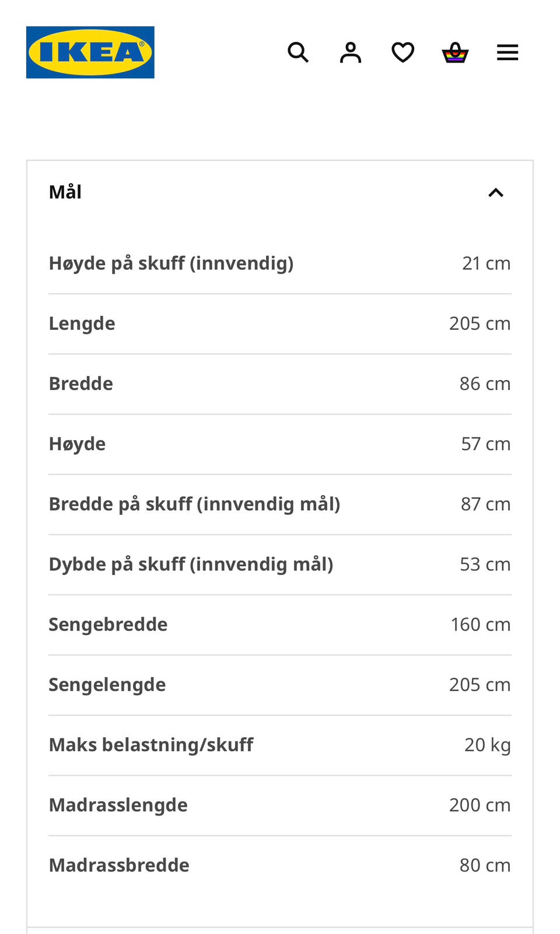Screen dimensions: 560x934
Task: Click the Bredde measurement row
Action: 280,384
